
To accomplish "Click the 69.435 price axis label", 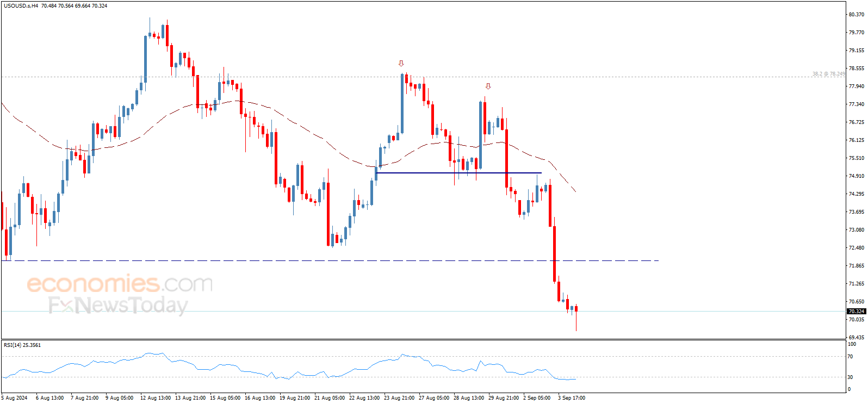I will [x=857, y=338].
